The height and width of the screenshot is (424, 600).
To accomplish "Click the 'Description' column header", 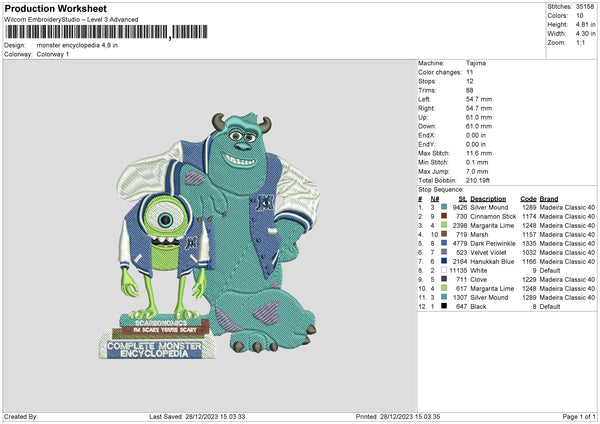I will coord(488,199).
